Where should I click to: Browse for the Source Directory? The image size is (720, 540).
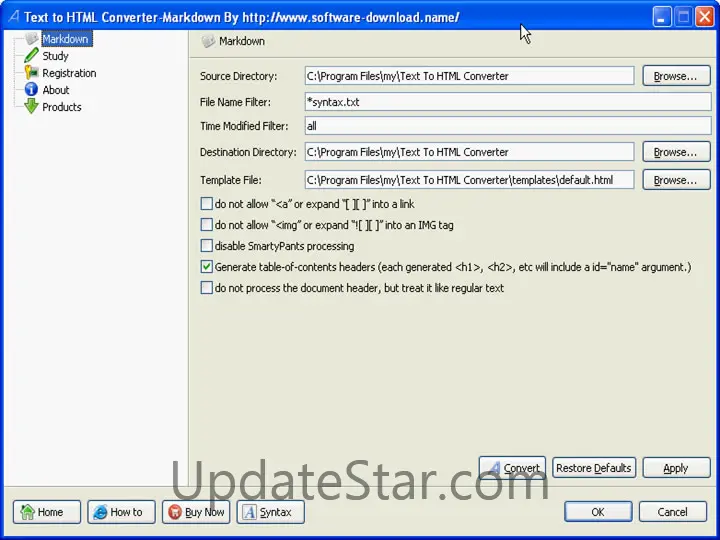click(676, 76)
